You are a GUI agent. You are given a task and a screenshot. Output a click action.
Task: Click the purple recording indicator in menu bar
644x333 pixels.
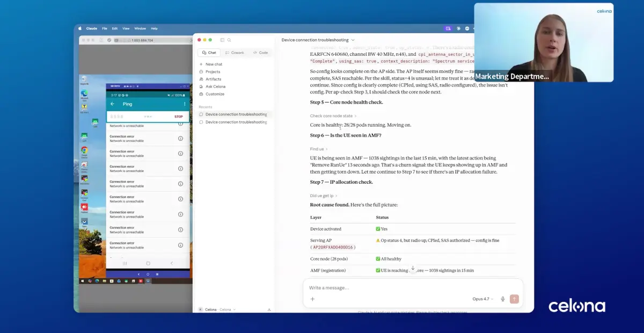tap(448, 28)
